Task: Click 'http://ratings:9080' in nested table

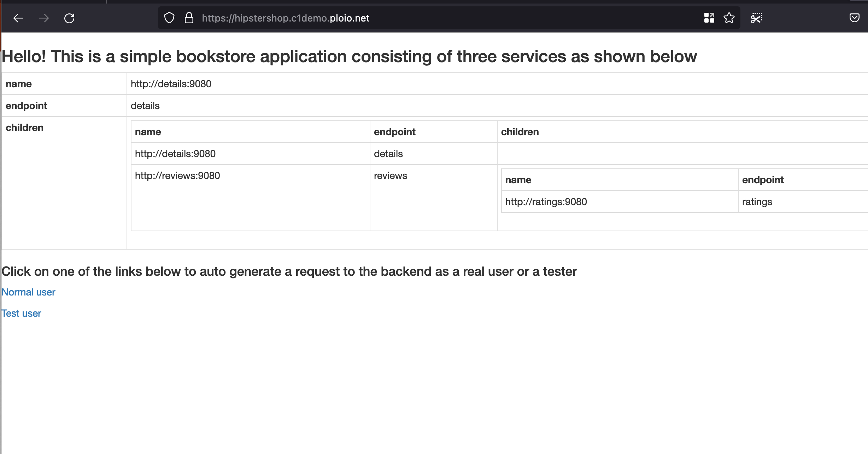Action: [x=546, y=202]
